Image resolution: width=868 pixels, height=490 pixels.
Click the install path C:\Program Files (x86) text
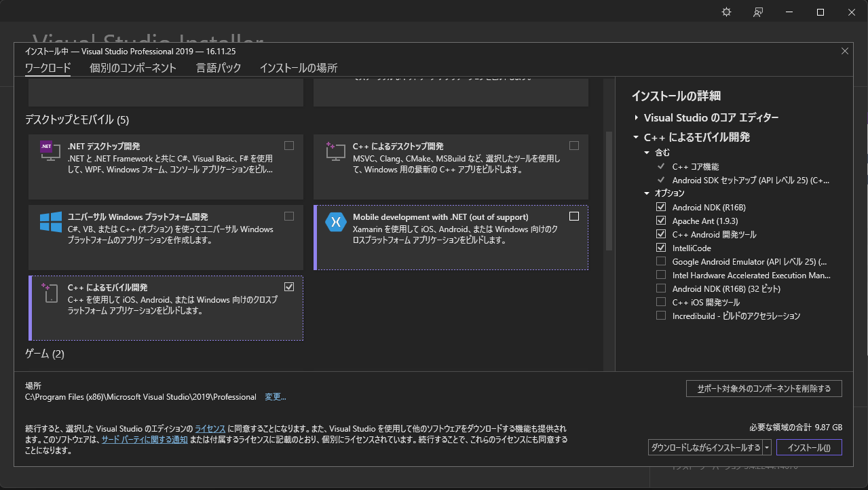[x=140, y=397]
